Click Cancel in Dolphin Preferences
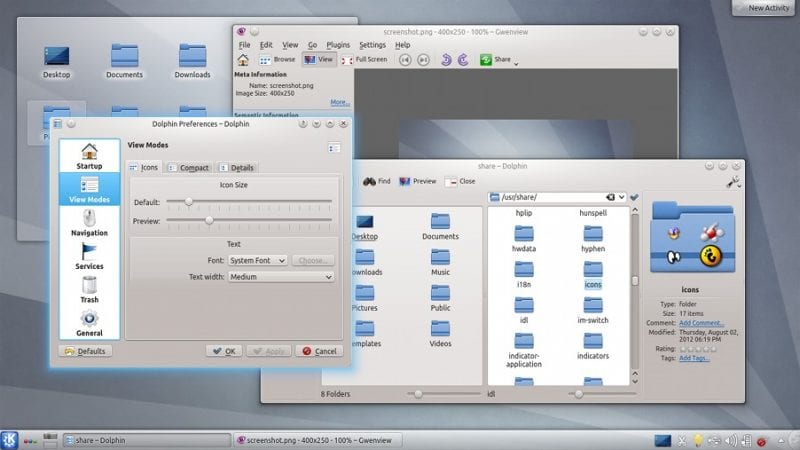Image resolution: width=800 pixels, height=450 pixels. 319,351
